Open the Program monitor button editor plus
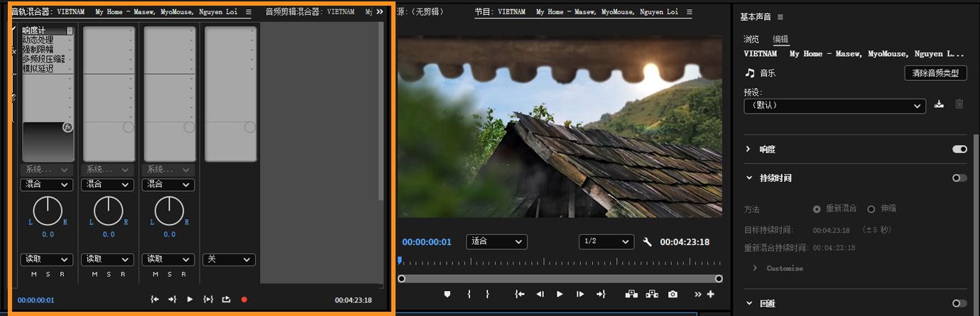This screenshot has height=316, width=980. click(x=710, y=294)
